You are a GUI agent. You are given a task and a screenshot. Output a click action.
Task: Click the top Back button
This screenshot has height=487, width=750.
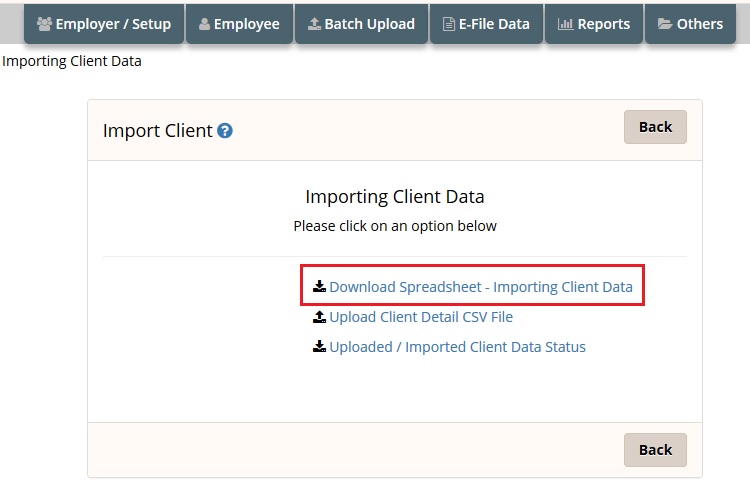tap(655, 127)
